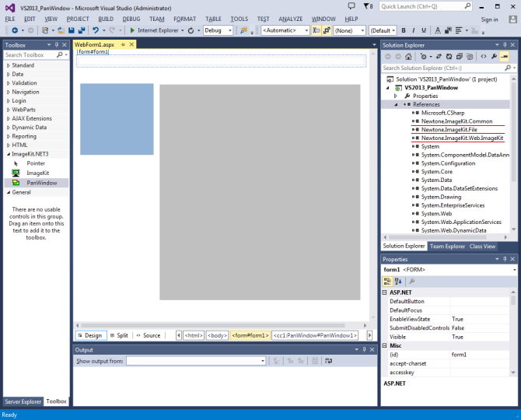Open the BUILD menu
521x420 pixels.
[106, 19]
